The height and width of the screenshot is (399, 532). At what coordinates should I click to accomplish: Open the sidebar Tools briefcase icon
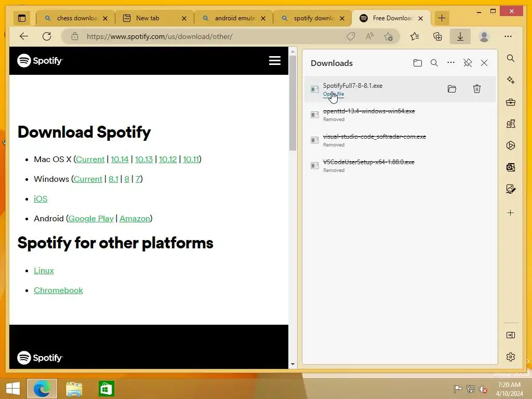(x=510, y=102)
